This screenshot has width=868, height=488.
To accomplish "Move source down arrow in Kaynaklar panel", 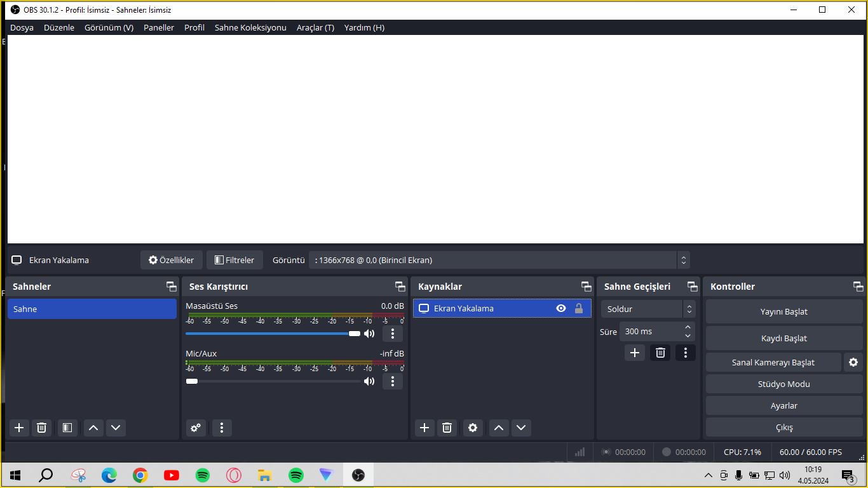I will pos(521,428).
